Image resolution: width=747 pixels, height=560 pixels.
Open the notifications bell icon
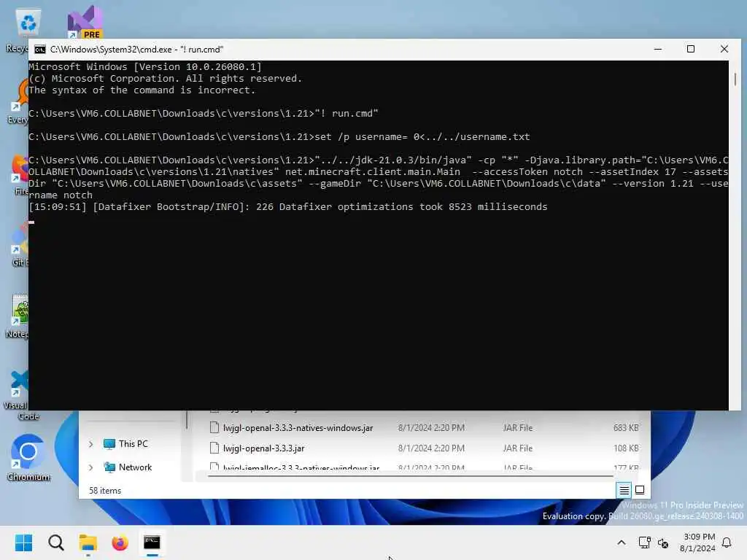click(x=727, y=542)
